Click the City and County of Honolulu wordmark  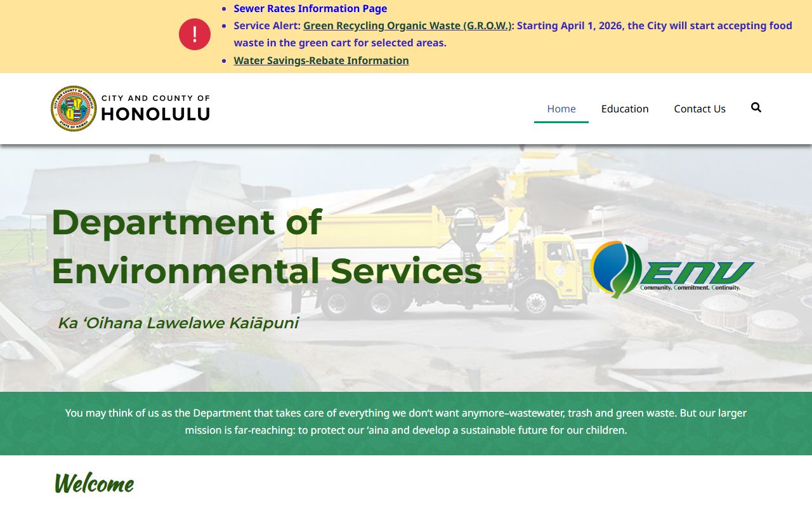pos(155,109)
